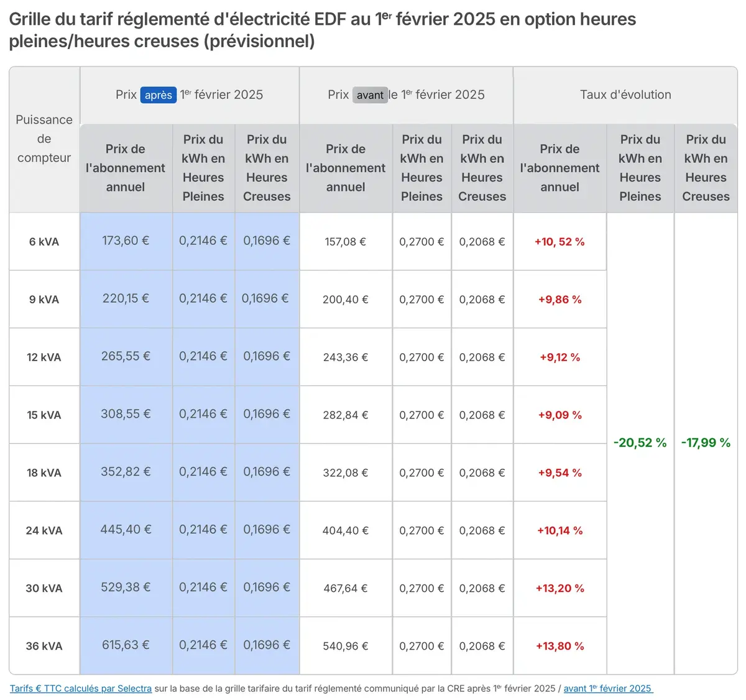Image resolution: width=746 pixels, height=700 pixels.
Task: Select the 9 kVA row header
Action: coord(44,299)
